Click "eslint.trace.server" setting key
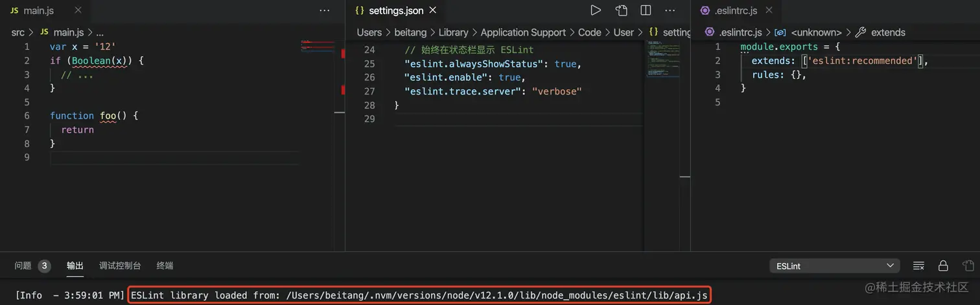 click(x=463, y=91)
